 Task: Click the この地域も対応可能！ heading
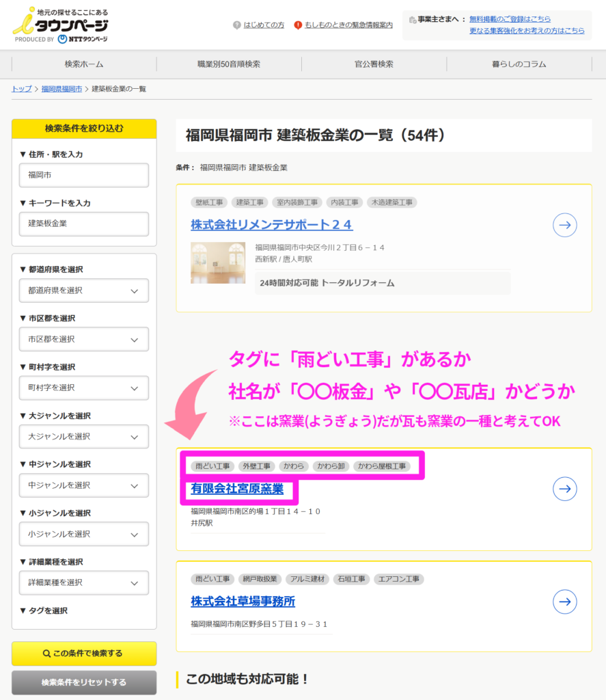[x=247, y=679]
